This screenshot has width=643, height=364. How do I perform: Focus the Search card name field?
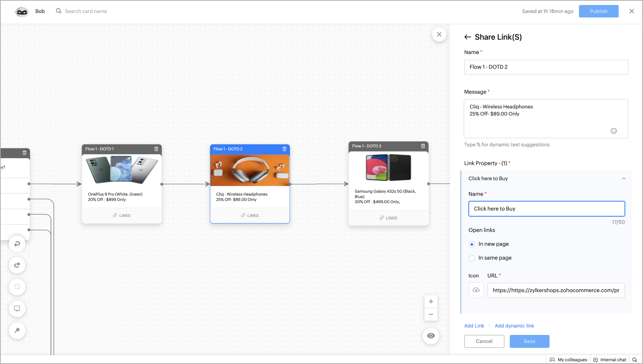click(86, 11)
